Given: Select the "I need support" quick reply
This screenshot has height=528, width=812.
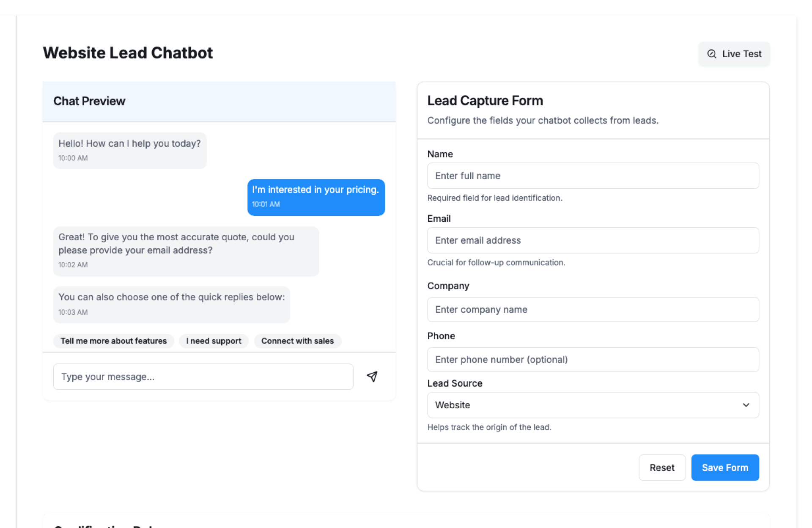Looking at the screenshot, I should tap(214, 341).
